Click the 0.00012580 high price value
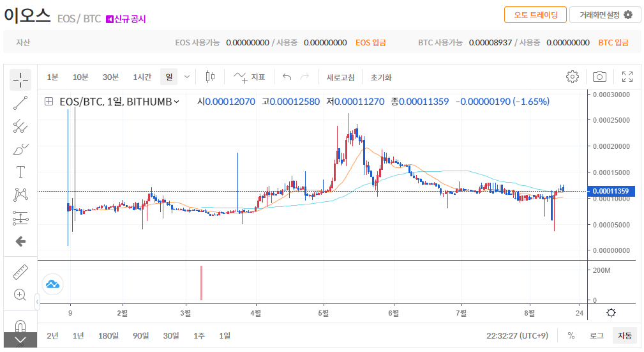Image resolution: width=644 pixels, height=352 pixels. [x=294, y=102]
